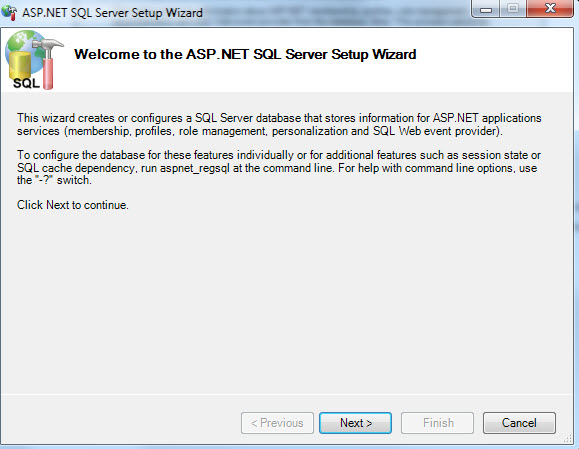Cancel the SQL Server setup wizard

519,423
